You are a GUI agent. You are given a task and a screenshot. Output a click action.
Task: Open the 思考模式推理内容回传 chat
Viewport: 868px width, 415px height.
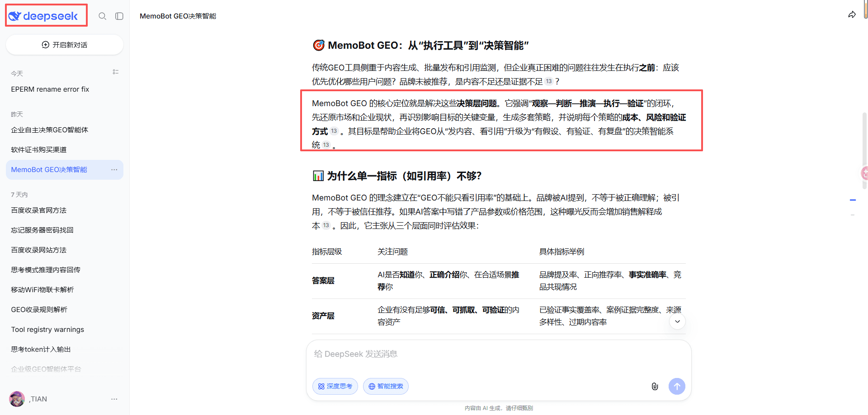coord(65,270)
